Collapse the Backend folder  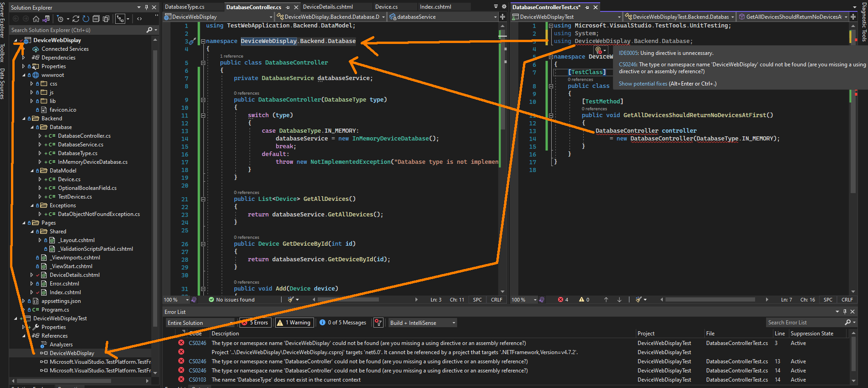[x=24, y=119]
